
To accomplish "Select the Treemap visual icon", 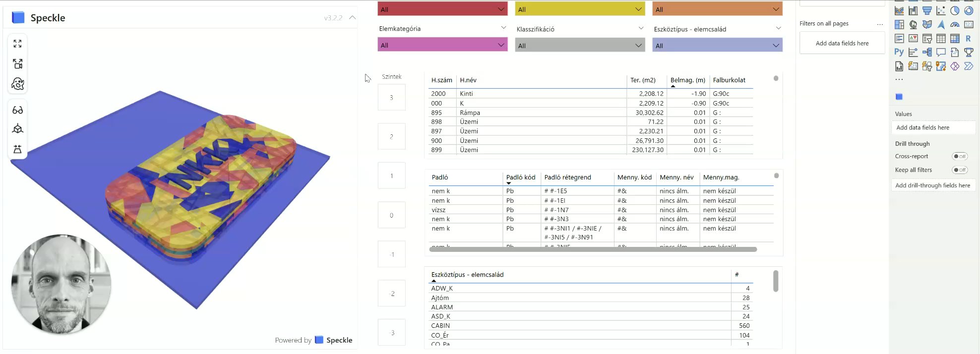I will [899, 24].
